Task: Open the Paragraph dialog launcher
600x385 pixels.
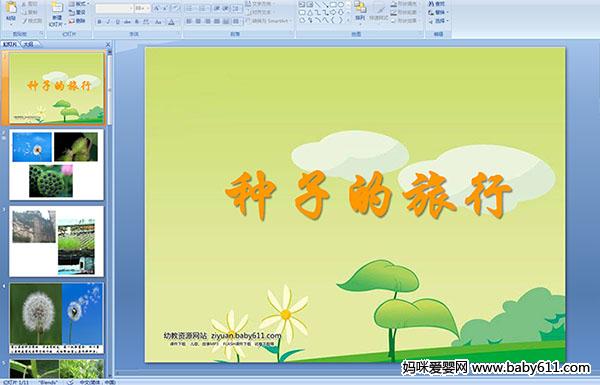Action: point(292,34)
